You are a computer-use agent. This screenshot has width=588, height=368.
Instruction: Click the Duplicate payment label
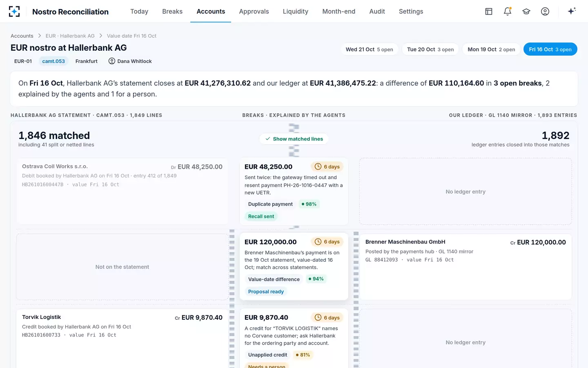coord(270,204)
